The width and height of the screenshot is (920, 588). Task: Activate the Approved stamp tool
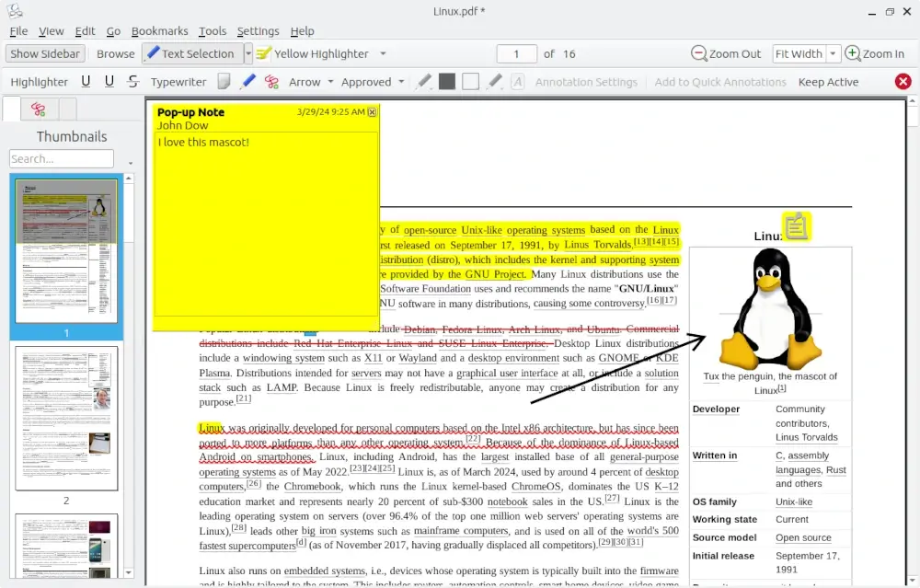coord(366,82)
